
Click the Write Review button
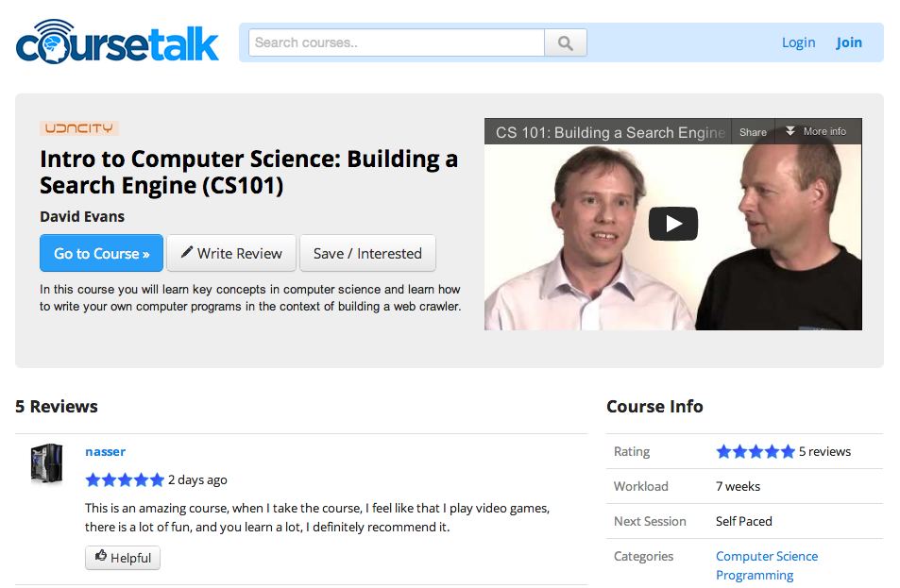231,253
